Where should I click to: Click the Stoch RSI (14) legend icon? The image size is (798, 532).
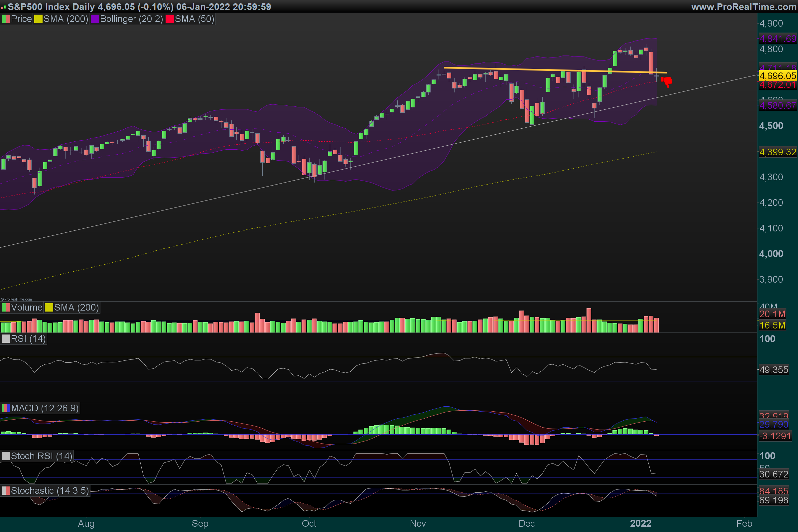pos(6,456)
